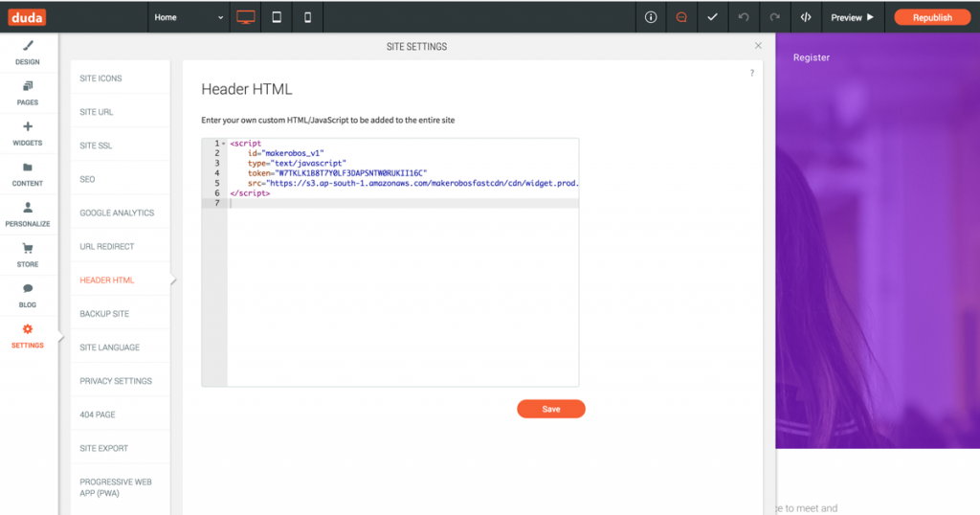980x515 pixels.
Task: Click the id="makerobos_v1" code line
Action: [285, 153]
